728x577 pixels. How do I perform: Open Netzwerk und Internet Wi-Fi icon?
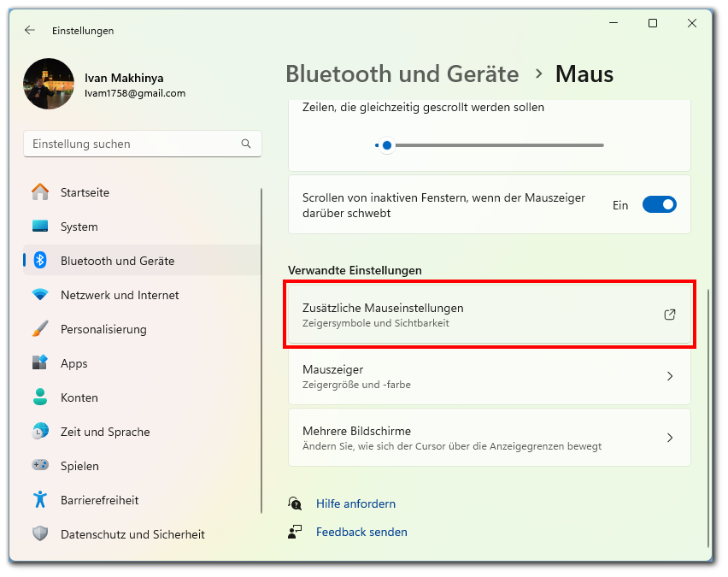[x=40, y=295]
